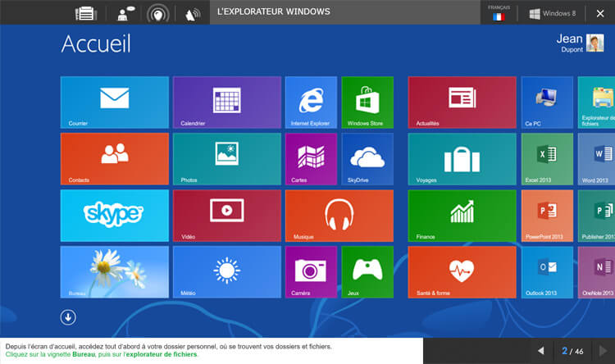Launch the Word 2013 tile
Viewport: 615px width, 364px height.
point(596,159)
